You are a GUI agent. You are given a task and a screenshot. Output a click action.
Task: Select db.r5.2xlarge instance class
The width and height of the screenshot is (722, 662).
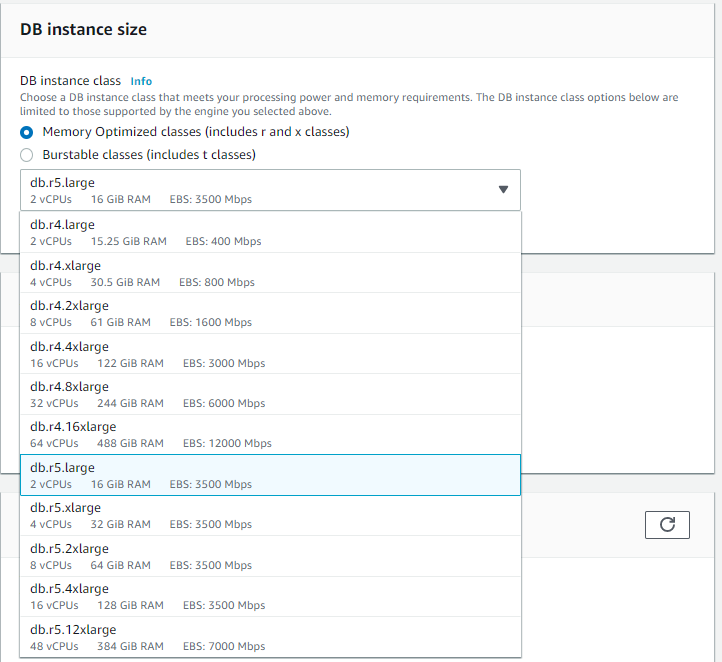pyautogui.click(x=270, y=556)
